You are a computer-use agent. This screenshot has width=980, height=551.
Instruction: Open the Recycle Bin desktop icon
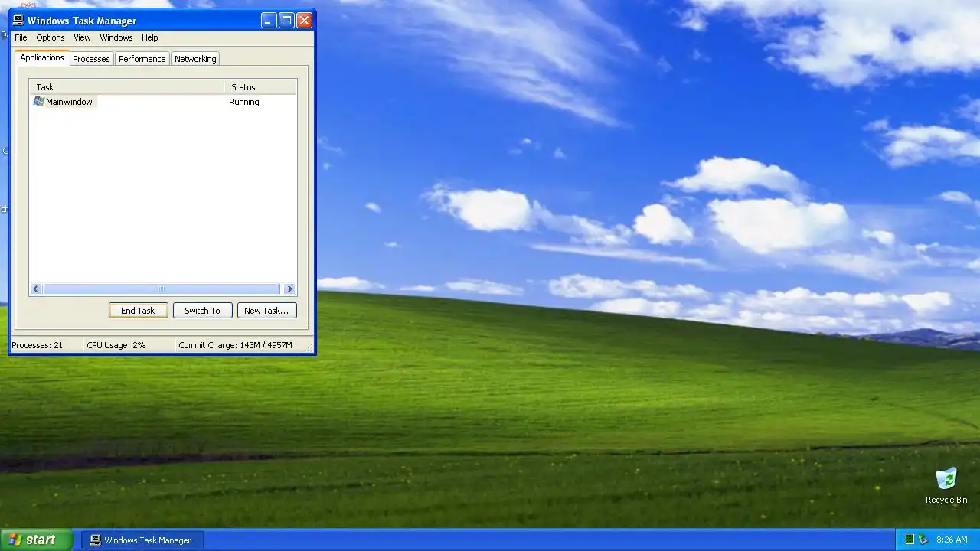(x=946, y=486)
